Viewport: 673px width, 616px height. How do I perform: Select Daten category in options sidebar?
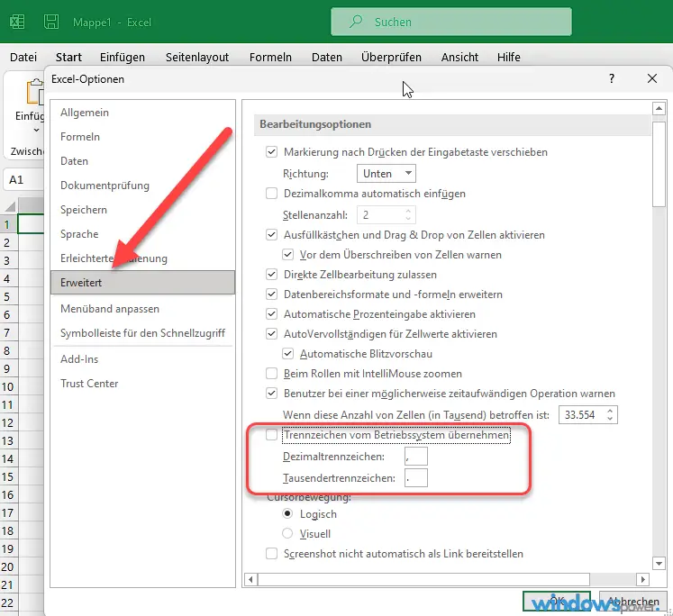143,161
